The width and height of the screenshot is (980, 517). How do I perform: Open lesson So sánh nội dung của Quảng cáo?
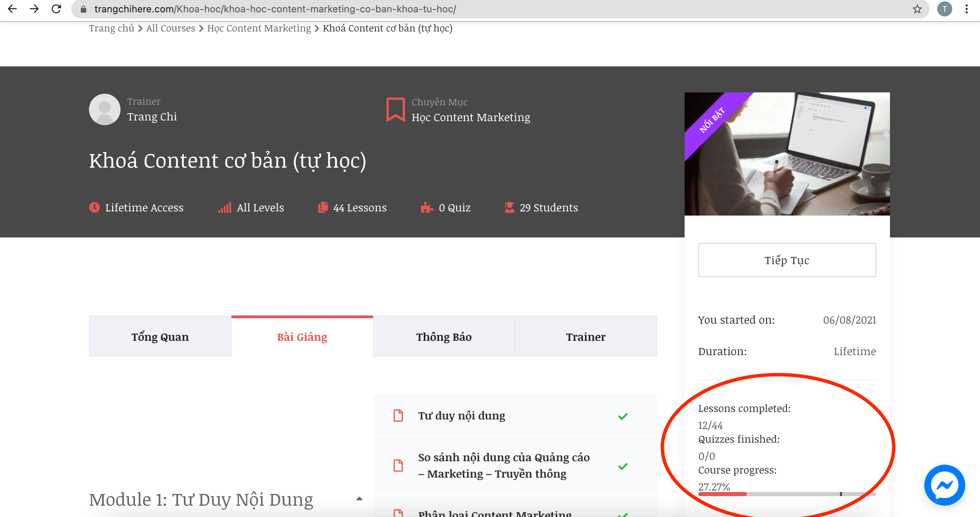pos(504,466)
